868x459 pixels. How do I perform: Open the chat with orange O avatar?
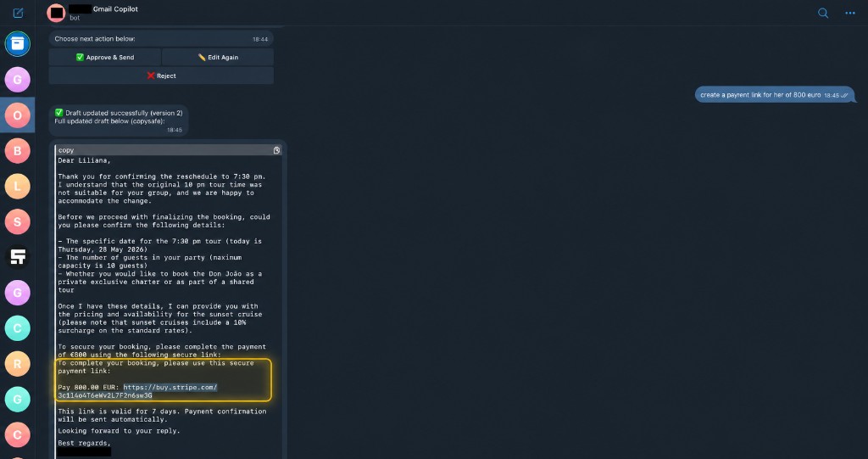point(18,115)
